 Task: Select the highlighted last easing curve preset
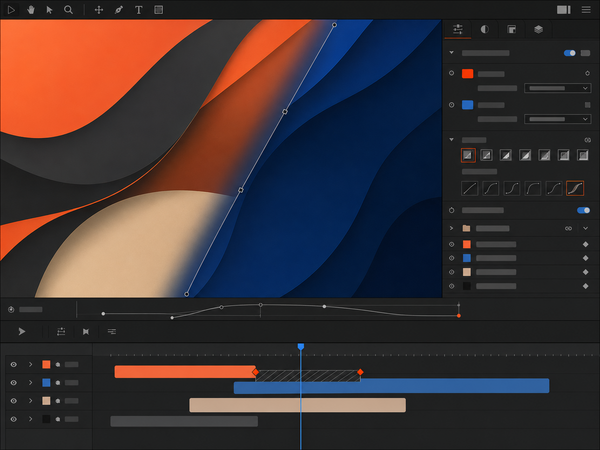575,188
